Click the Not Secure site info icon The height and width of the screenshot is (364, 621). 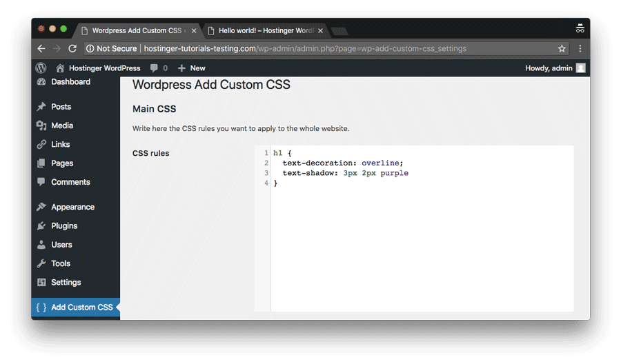90,49
